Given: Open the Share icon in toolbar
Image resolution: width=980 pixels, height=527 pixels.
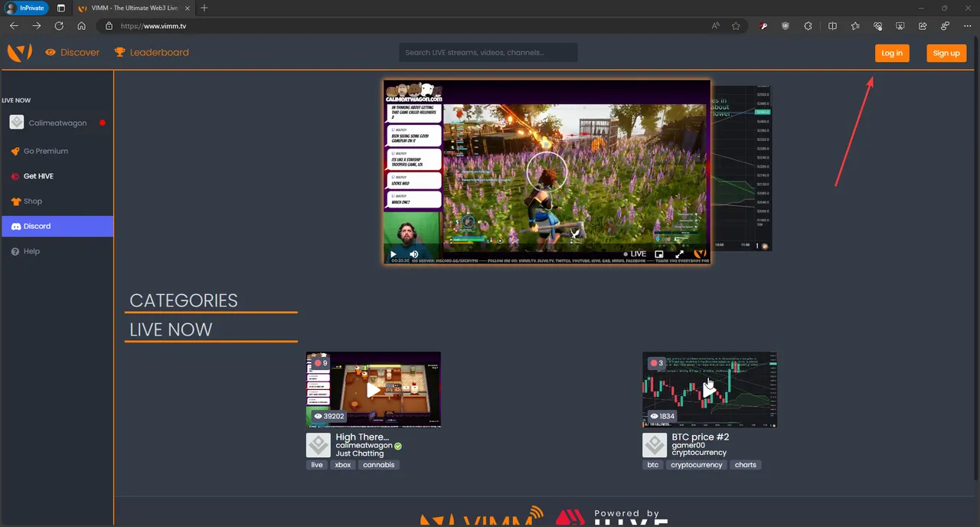Looking at the screenshot, I should (923, 25).
